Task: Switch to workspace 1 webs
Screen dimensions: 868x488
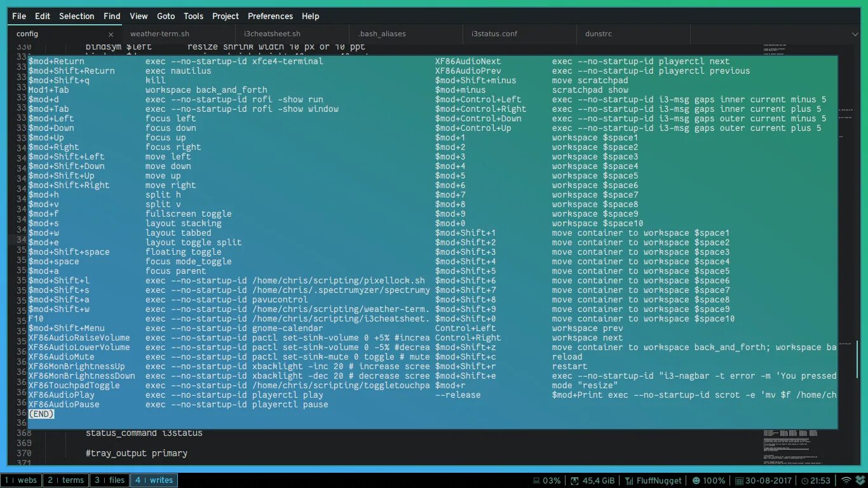Action: point(21,480)
